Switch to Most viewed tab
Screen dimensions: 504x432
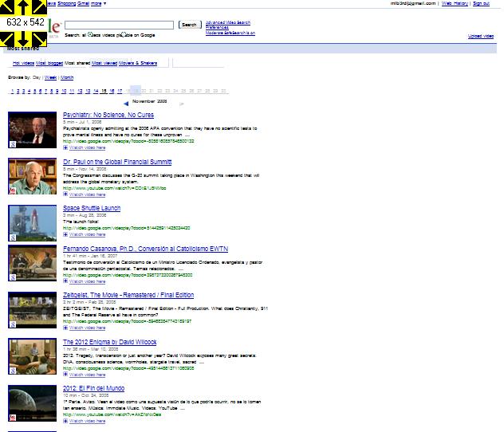click(x=104, y=63)
